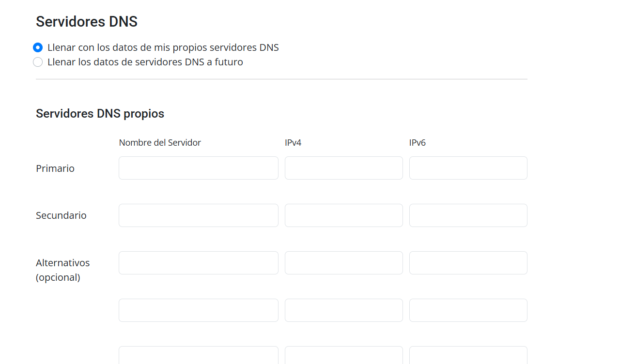The image size is (635, 364).
Task: Click first Alternativos server name field
Action: pos(199,263)
